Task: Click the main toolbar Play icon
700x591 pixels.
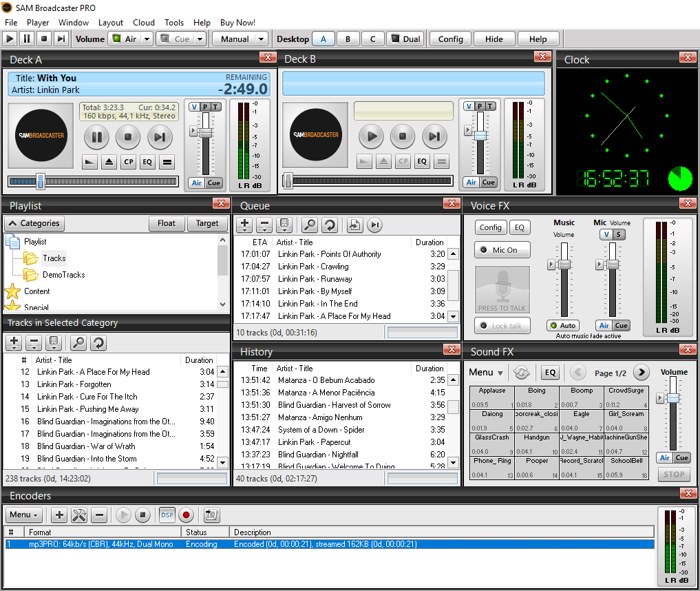Action: pyautogui.click(x=10, y=39)
